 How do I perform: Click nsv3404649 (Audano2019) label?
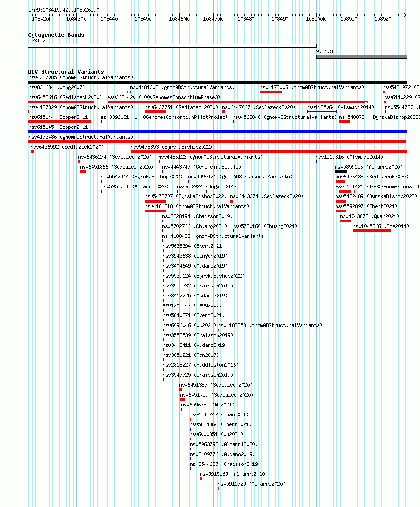[195, 266]
